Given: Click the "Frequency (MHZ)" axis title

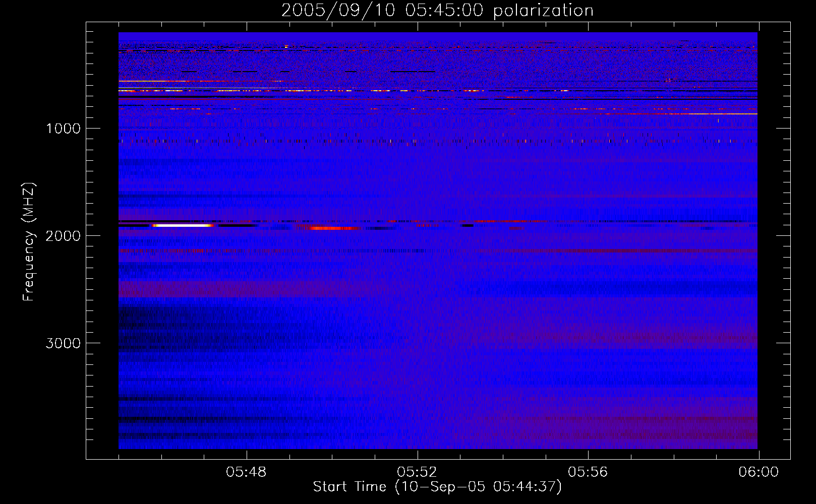Looking at the screenshot, I should [x=29, y=241].
